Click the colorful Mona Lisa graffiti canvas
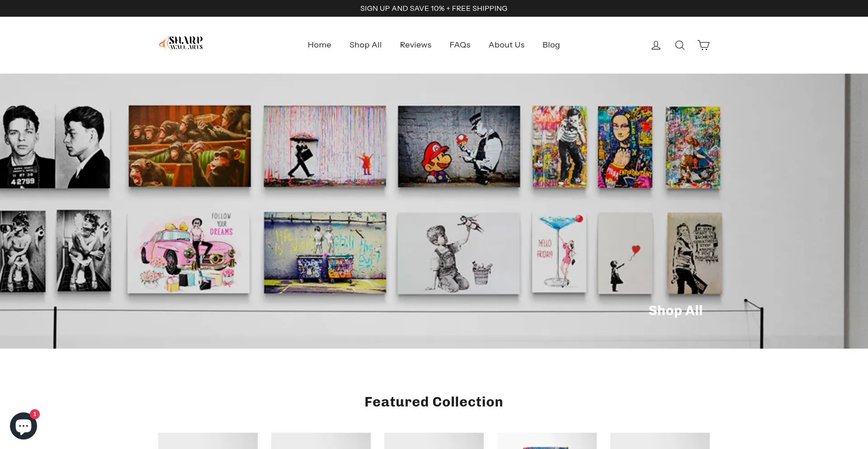Viewport: 868px width, 449px height. click(625, 147)
